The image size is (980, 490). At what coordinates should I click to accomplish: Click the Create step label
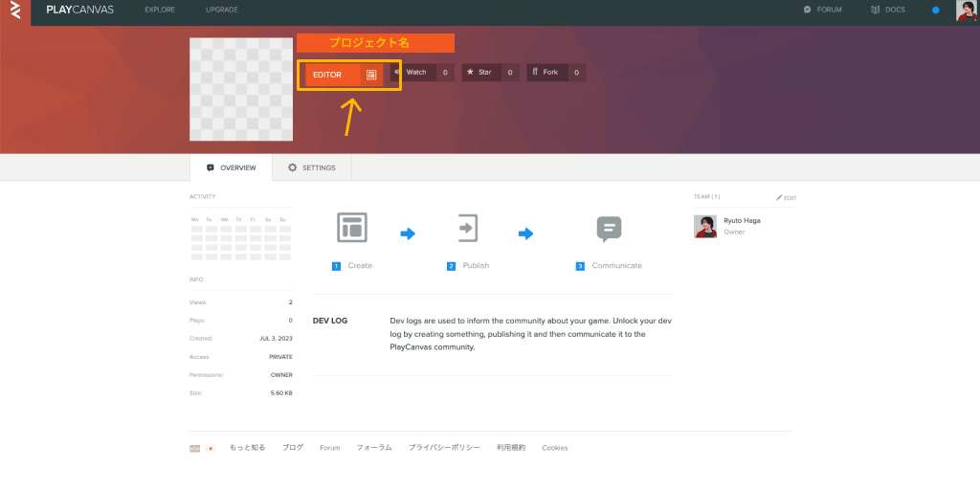360,266
